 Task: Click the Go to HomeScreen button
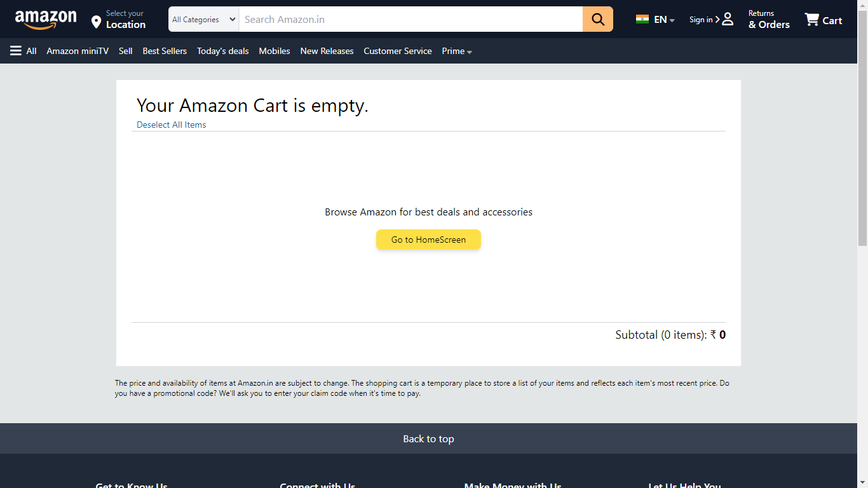pyautogui.click(x=428, y=240)
